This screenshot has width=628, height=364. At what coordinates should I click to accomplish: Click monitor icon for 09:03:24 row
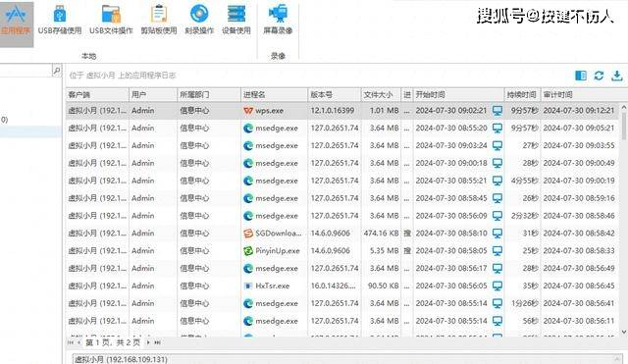(x=497, y=146)
